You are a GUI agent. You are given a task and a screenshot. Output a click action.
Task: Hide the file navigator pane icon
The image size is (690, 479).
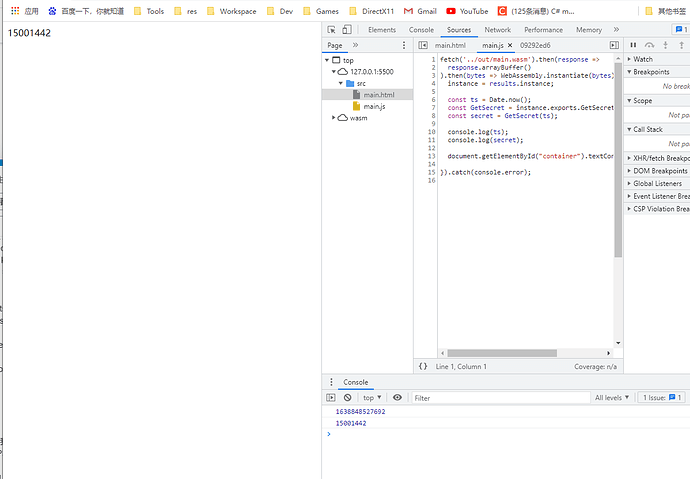(x=423, y=45)
